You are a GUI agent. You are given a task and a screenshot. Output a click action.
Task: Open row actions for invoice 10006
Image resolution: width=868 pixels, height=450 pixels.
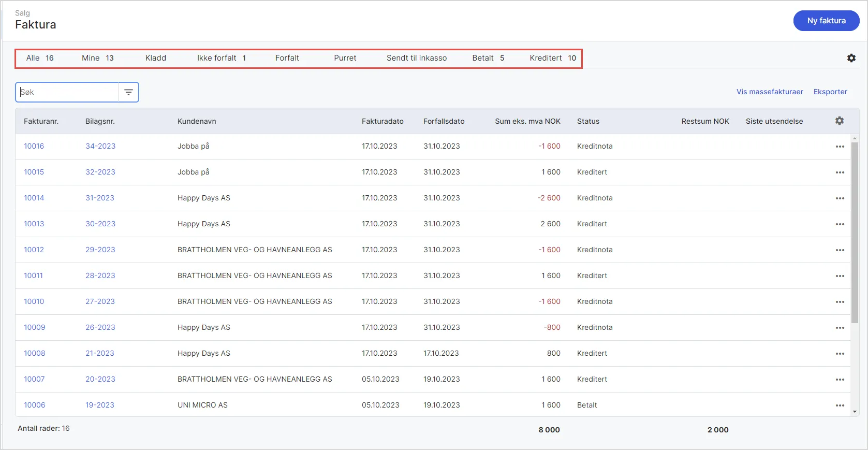[x=840, y=405]
